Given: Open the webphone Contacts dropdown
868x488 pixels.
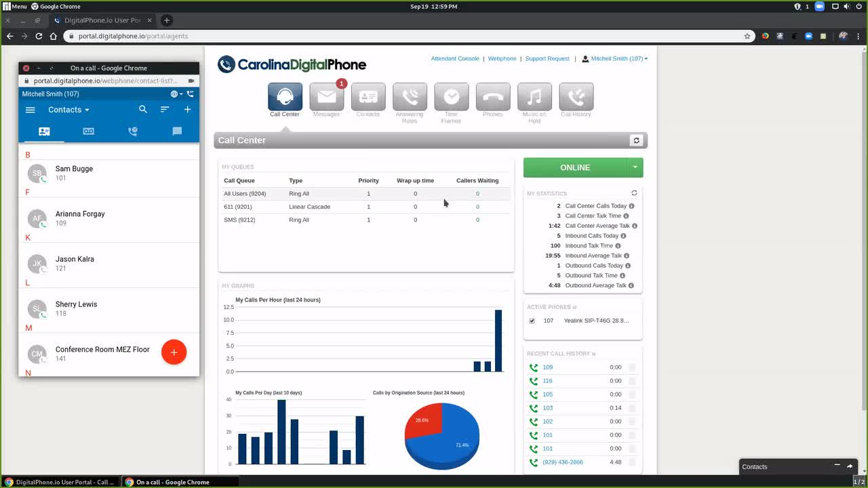Looking at the screenshot, I should click(x=68, y=110).
